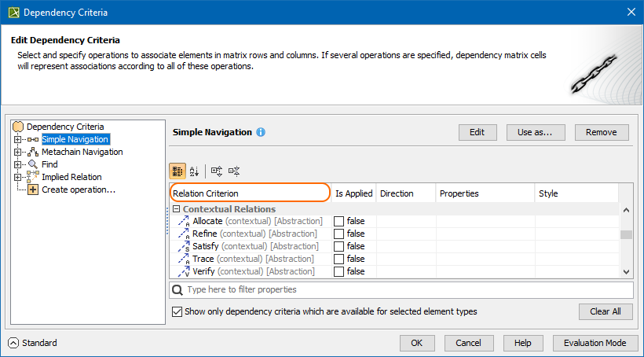Enable Is Applied for Allocate relation
Screen dimensions: 644x357
tap(339, 222)
